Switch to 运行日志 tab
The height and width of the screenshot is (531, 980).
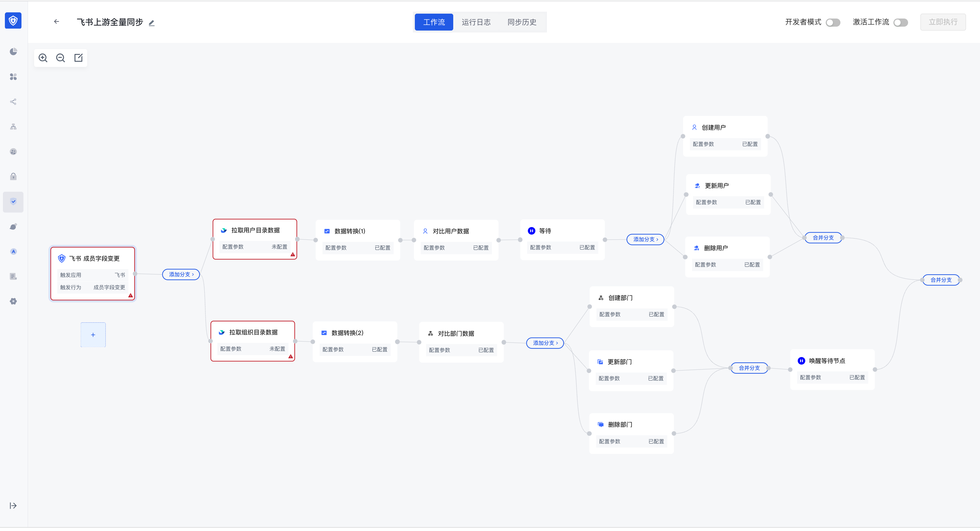point(476,22)
